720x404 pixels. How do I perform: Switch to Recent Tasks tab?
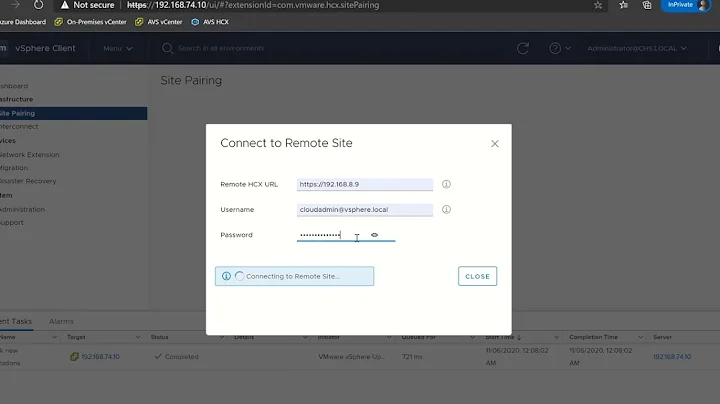coord(16,321)
